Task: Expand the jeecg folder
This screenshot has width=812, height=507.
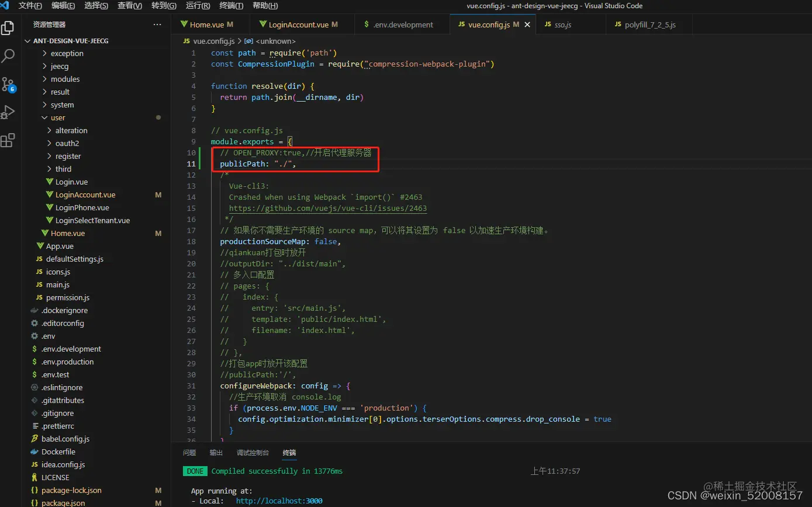Action: coord(45,66)
